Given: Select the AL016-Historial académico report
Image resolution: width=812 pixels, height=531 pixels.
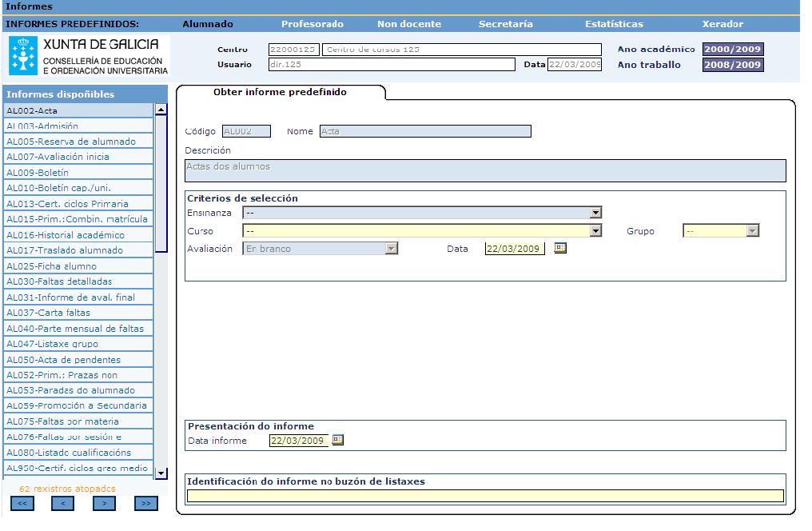Looking at the screenshot, I should click(x=78, y=234).
